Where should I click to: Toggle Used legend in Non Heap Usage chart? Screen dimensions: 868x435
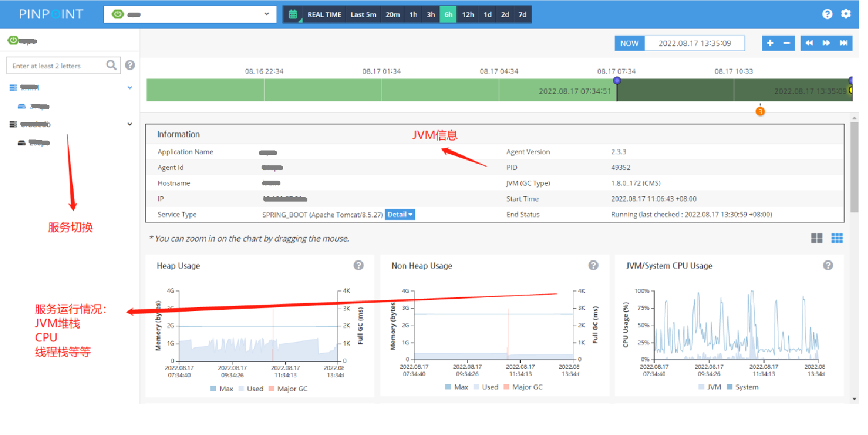coord(486,387)
